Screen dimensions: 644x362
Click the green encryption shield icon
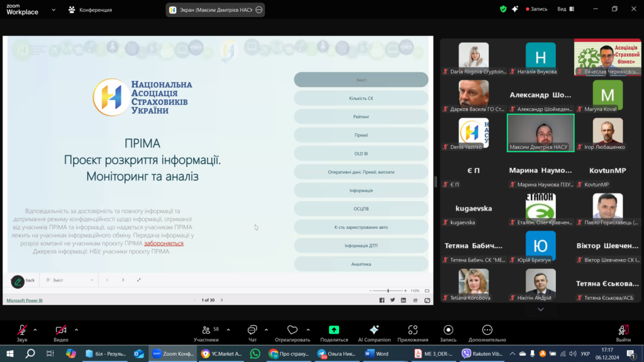pos(503,9)
